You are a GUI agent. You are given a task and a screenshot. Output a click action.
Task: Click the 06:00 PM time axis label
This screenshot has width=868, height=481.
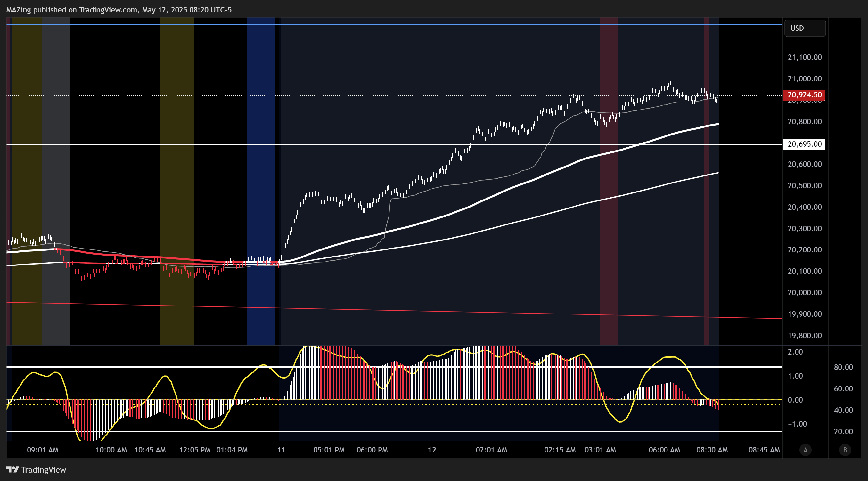372,450
